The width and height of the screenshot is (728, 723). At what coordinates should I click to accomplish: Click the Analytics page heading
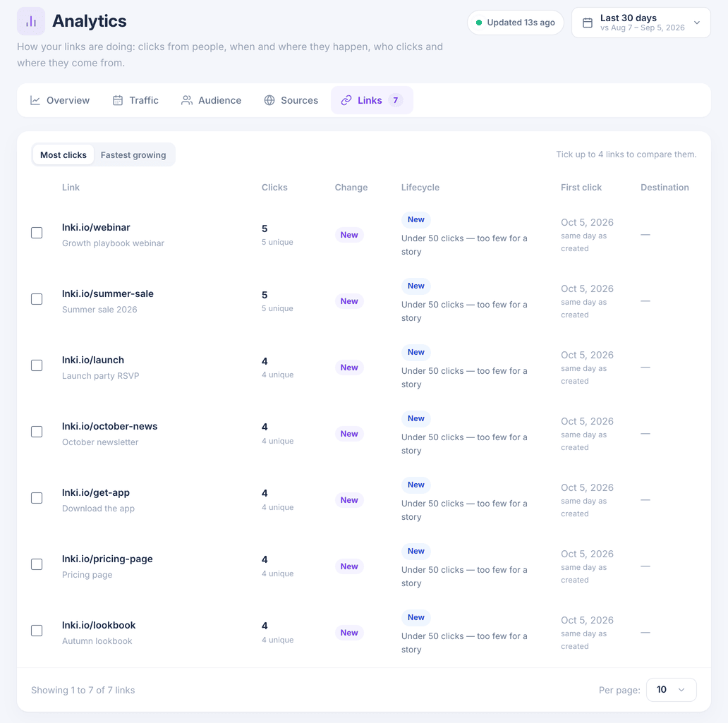tap(89, 21)
